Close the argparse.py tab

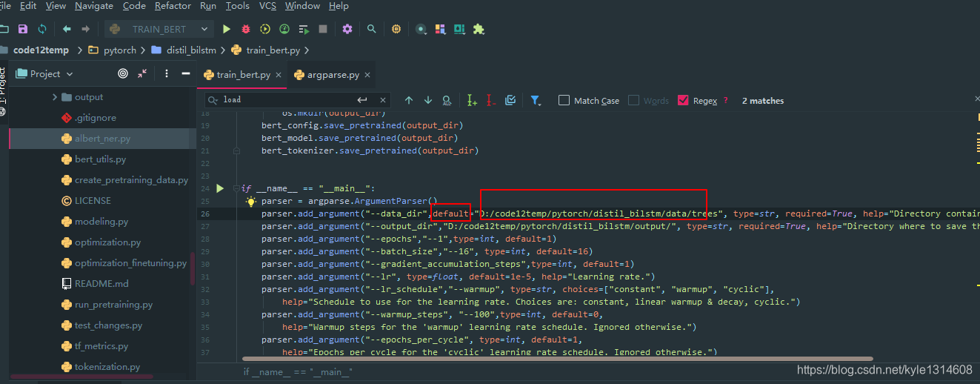pos(367,76)
